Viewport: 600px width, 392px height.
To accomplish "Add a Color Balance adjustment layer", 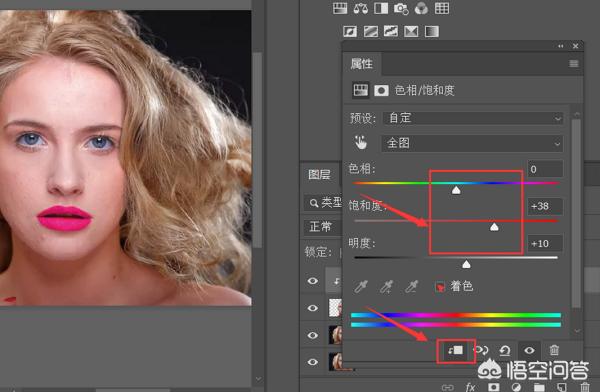I will coord(360,8).
